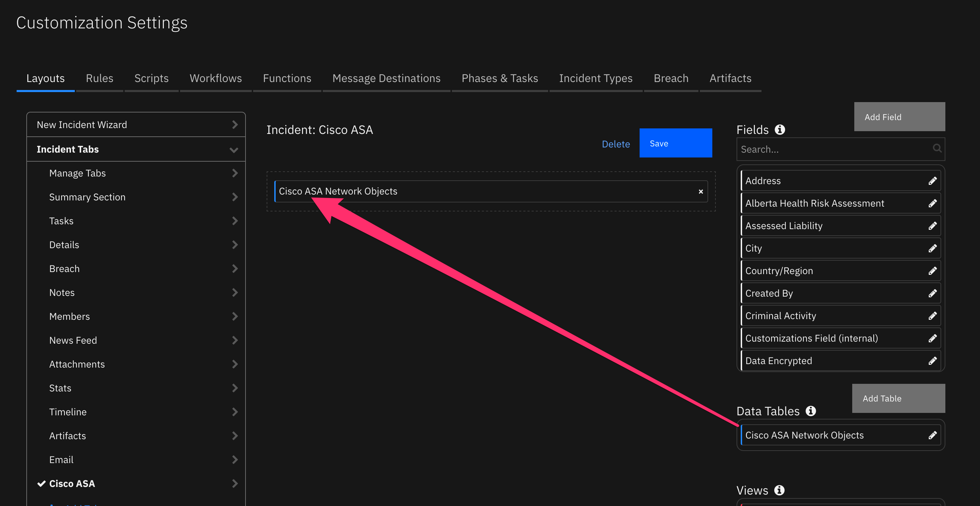Screen dimensions: 980x506
Task: Open the Stats layout
Action: point(136,388)
